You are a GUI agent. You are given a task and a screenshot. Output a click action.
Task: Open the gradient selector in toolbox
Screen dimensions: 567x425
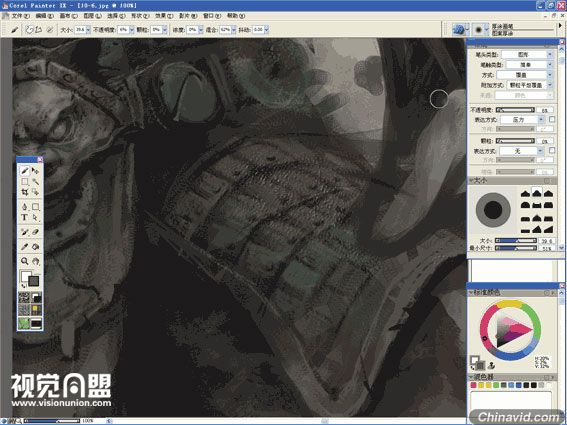pyautogui.click(x=36, y=298)
